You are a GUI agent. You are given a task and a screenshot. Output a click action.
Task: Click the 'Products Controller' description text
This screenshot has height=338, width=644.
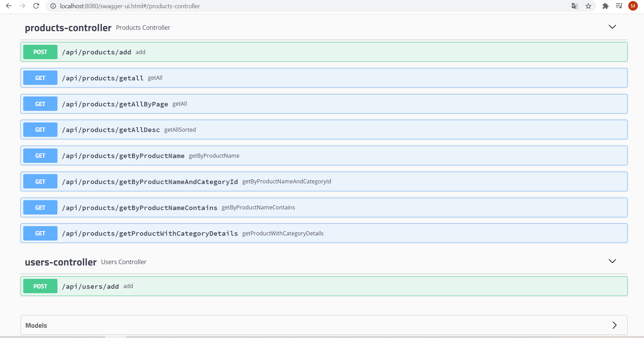tap(143, 28)
